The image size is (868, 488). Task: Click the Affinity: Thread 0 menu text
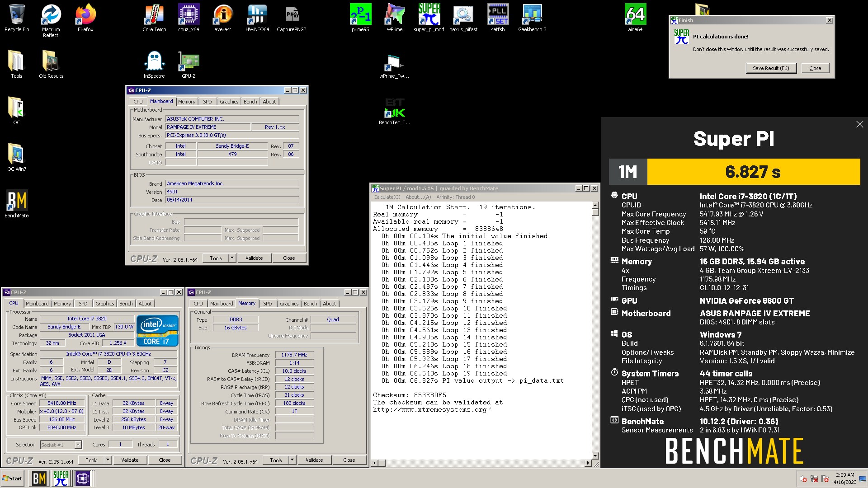pos(456,197)
